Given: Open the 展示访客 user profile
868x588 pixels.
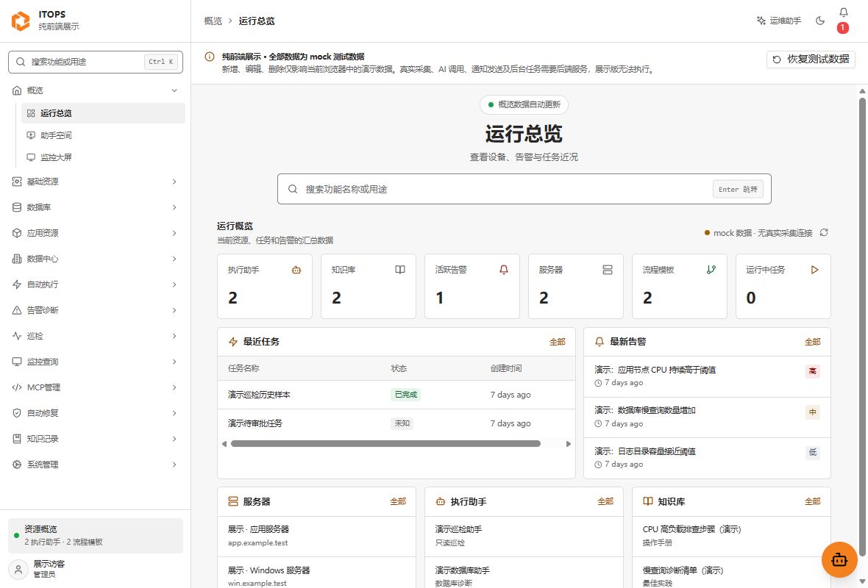Looking at the screenshot, I should point(95,569).
